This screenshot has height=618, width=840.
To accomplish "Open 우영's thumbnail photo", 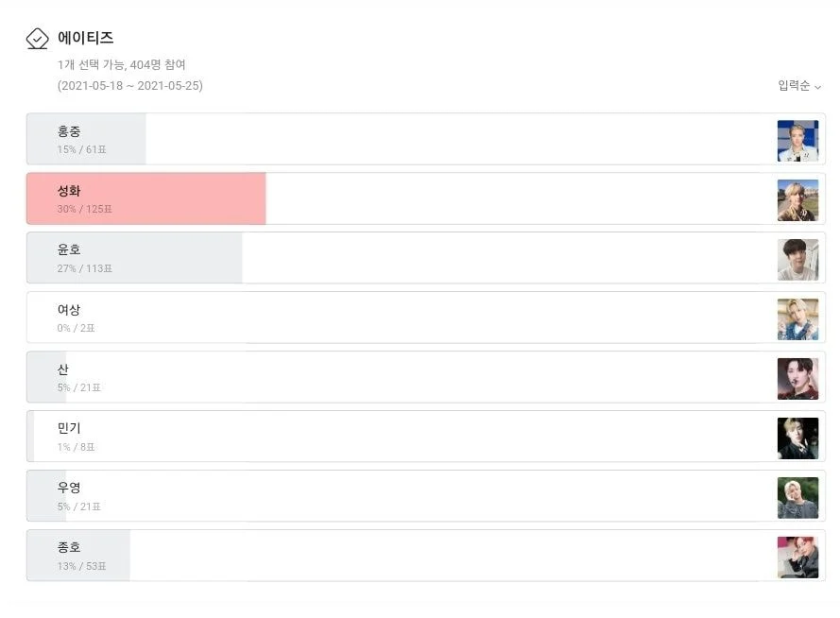I will [x=797, y=497].
